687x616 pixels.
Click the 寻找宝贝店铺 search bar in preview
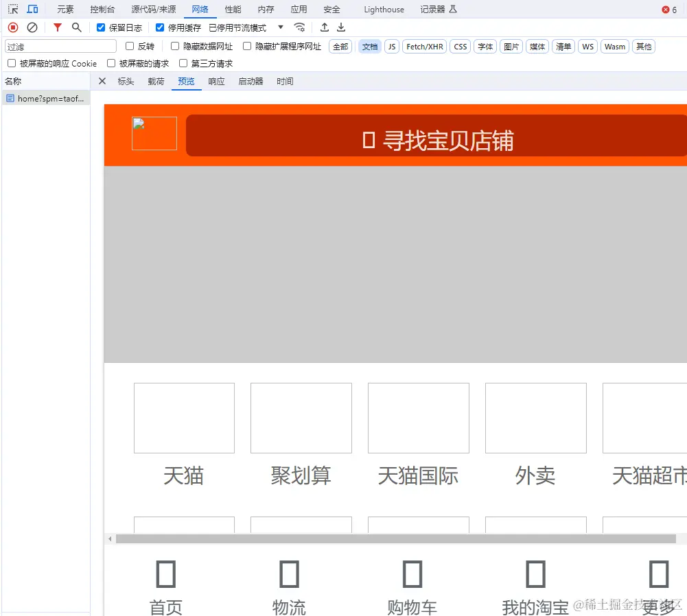click(436, 136)
